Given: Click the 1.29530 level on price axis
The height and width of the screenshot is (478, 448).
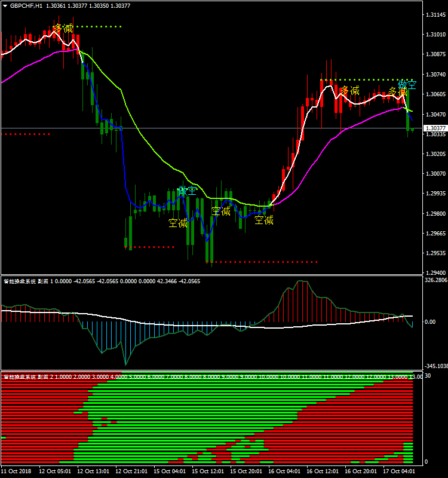Looking at the screenshot, I should [x=435, y=253].
